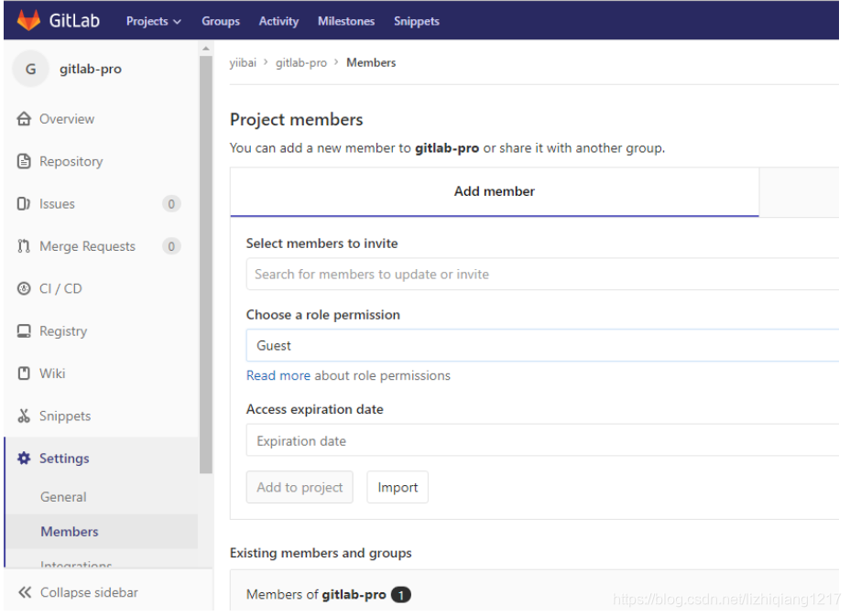Screen dimensions: 850x616
Task: Click the Settings gear icon
Action: [24, 459]
